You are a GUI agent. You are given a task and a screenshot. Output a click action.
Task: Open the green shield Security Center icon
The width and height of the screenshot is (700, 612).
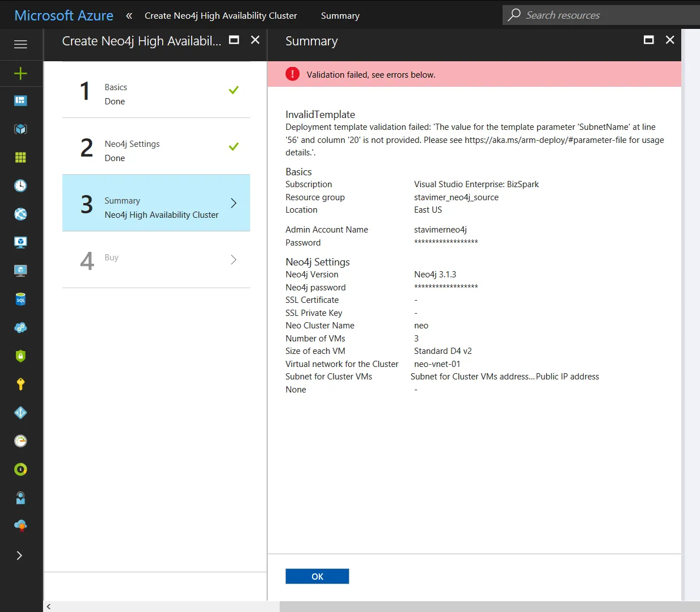(x=20, y=356)
